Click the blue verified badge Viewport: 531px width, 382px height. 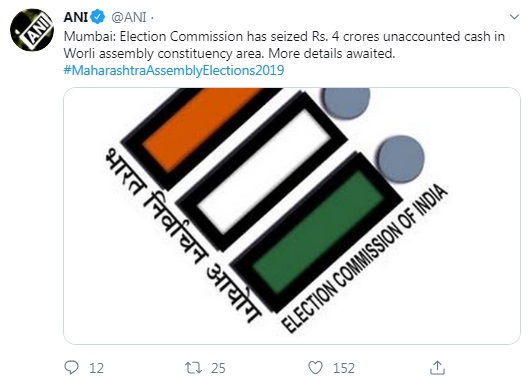click(98, 17)
